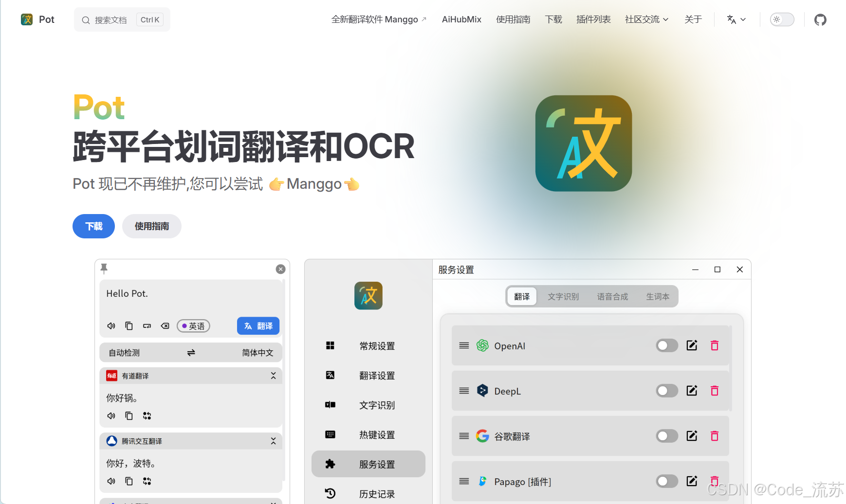This screenshot has width=846, height=504.
Task: Delete the 谷歌翻译 service
Action: 715,436
